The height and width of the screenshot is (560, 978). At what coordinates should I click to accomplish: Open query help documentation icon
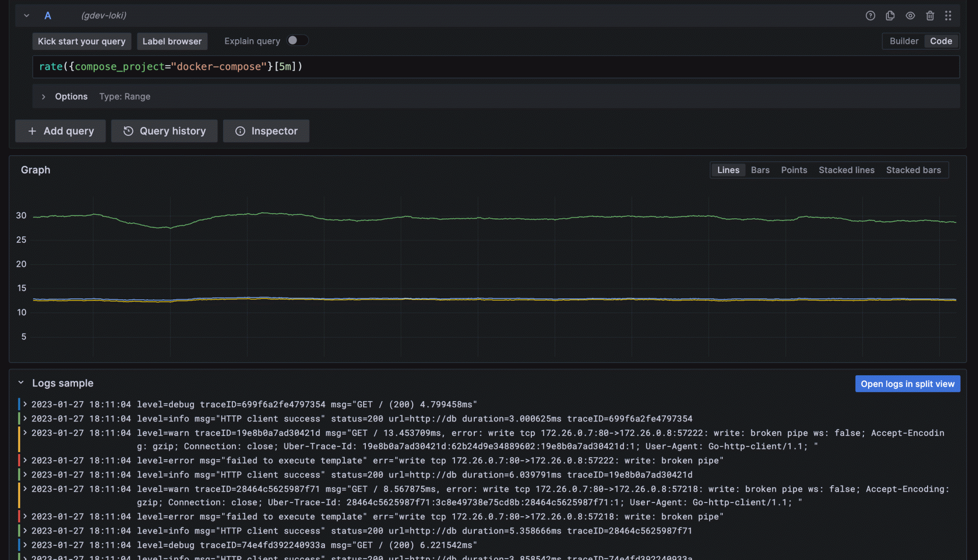click(870, 15)
